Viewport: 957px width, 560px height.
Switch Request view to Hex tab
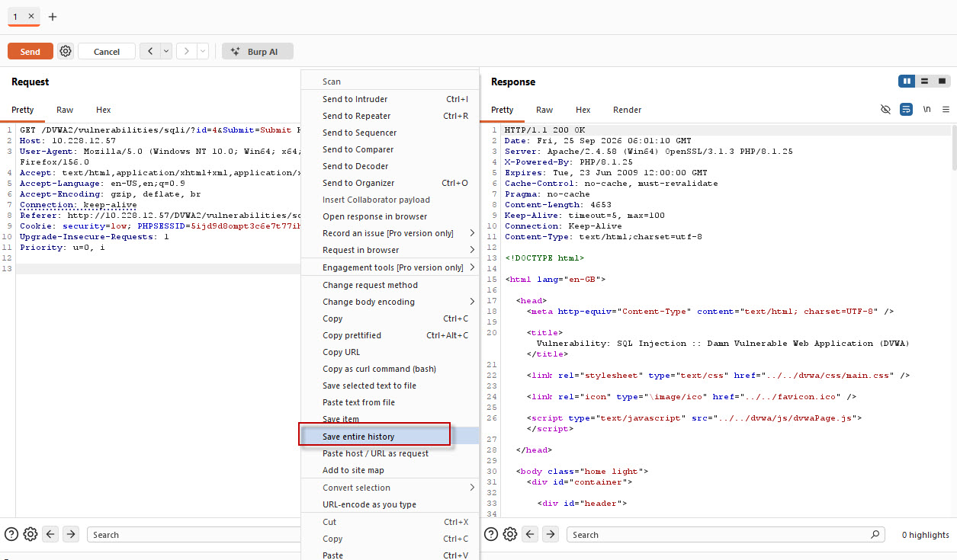104,110
